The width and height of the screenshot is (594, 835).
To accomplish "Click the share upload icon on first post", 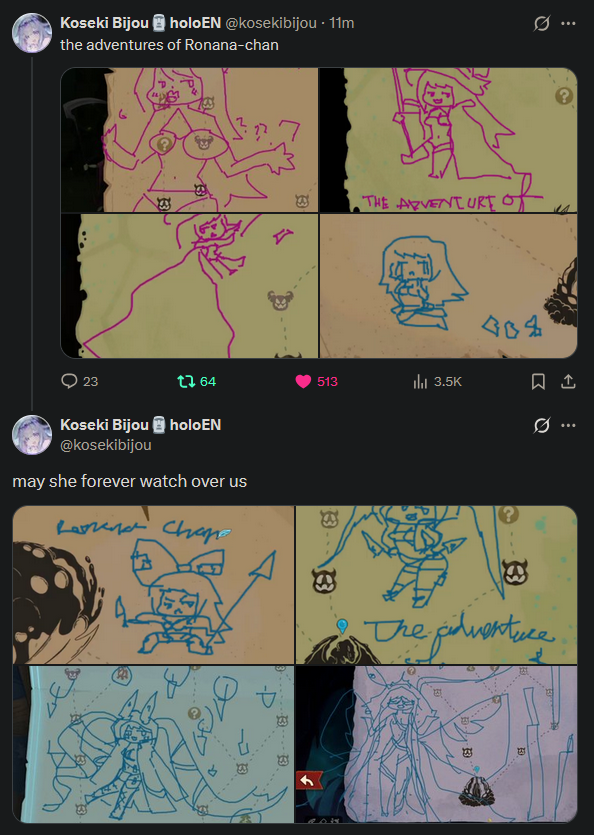I will tap(568, 381).
